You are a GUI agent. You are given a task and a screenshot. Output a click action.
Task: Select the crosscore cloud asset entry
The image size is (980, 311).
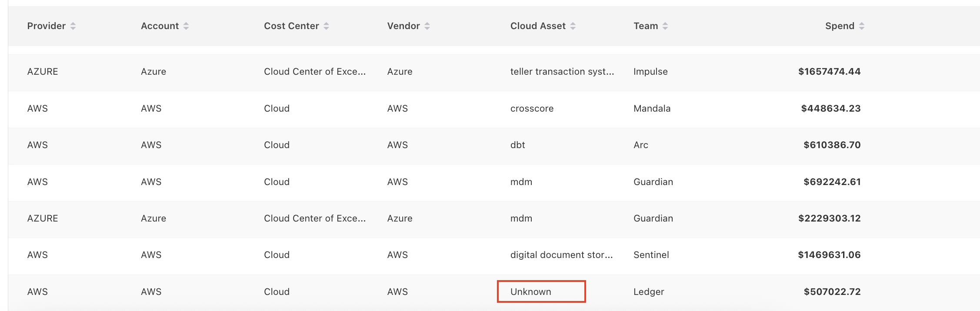coord(532,109)
